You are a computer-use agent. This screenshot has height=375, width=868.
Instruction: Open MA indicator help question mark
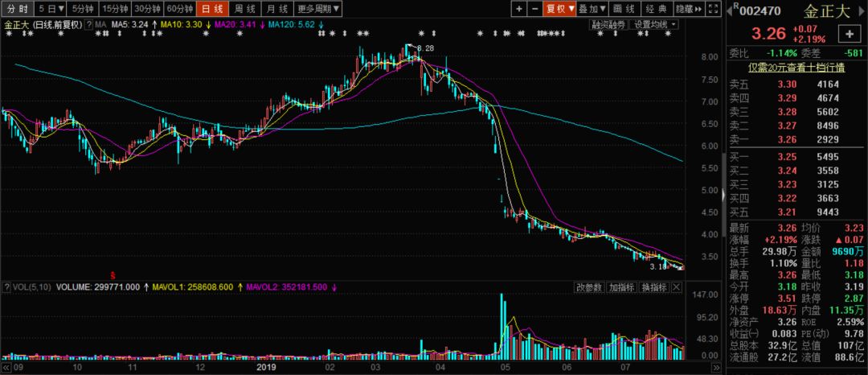(x=88, y=25)
